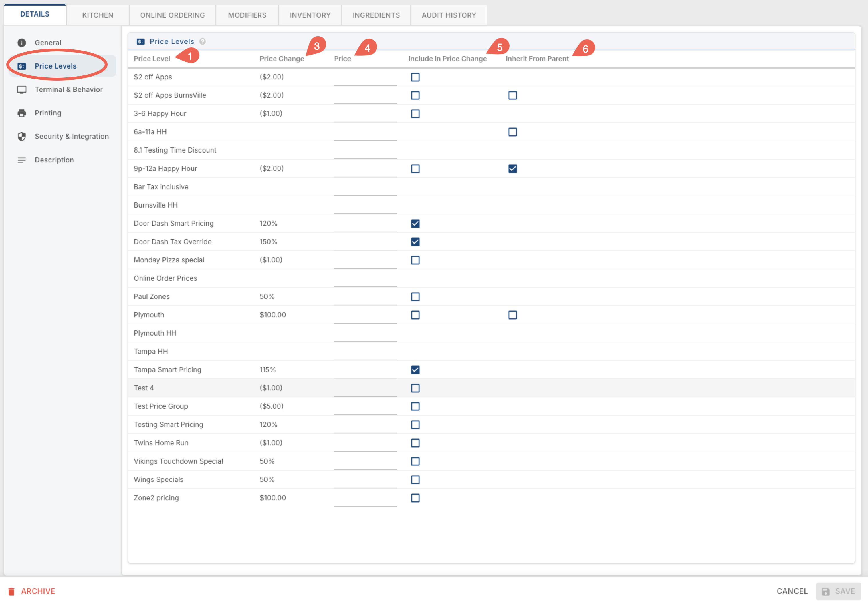Screen dimensions: 868x606
Task: Switch to the Modifiers tab
Action: (x=247, y=15)
